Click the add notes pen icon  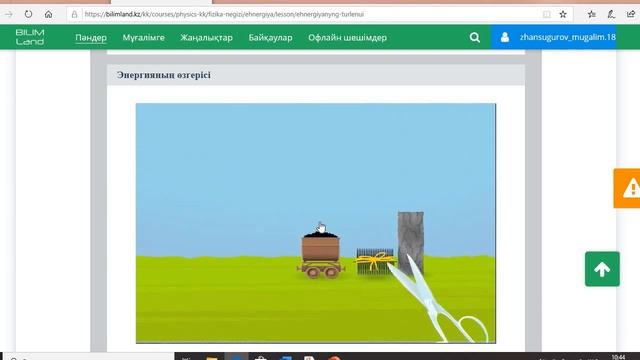[611, 14]
